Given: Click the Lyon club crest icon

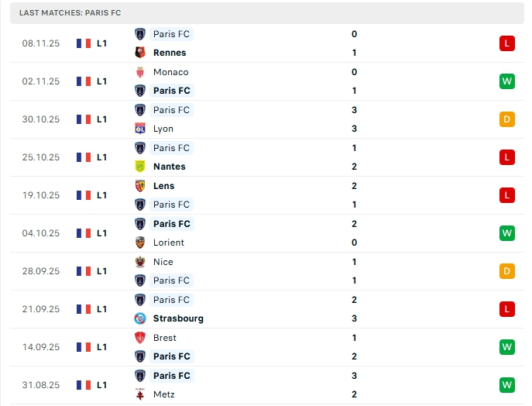Looking at the screenshot, I should click(x=140, y=129).
